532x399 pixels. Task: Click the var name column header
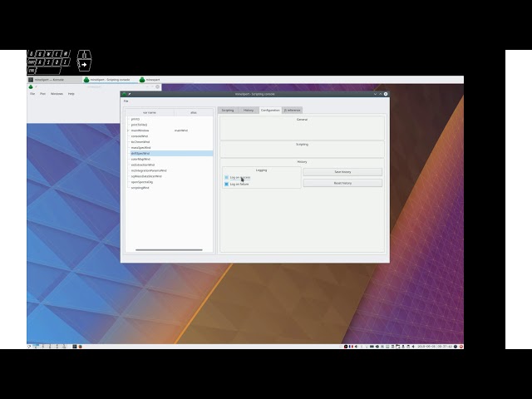[150, 112]
